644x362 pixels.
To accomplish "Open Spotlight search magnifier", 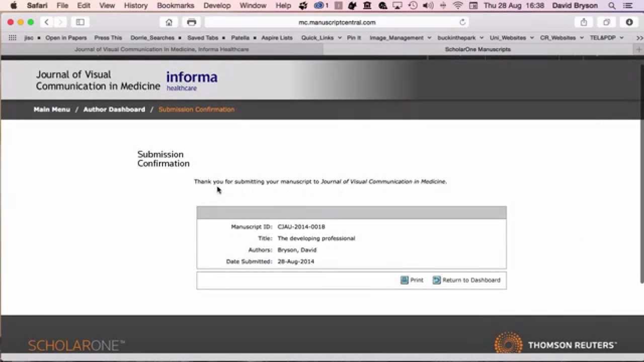I will 612,6.
